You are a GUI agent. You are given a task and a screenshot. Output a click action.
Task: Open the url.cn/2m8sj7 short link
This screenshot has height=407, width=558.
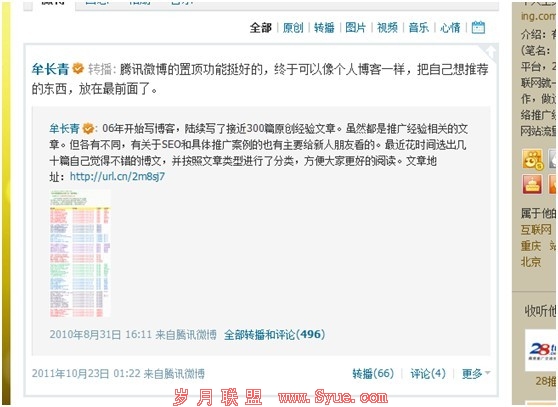117,176
